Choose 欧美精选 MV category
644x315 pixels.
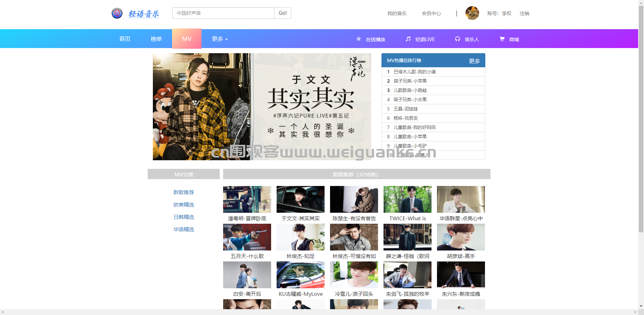184,205
